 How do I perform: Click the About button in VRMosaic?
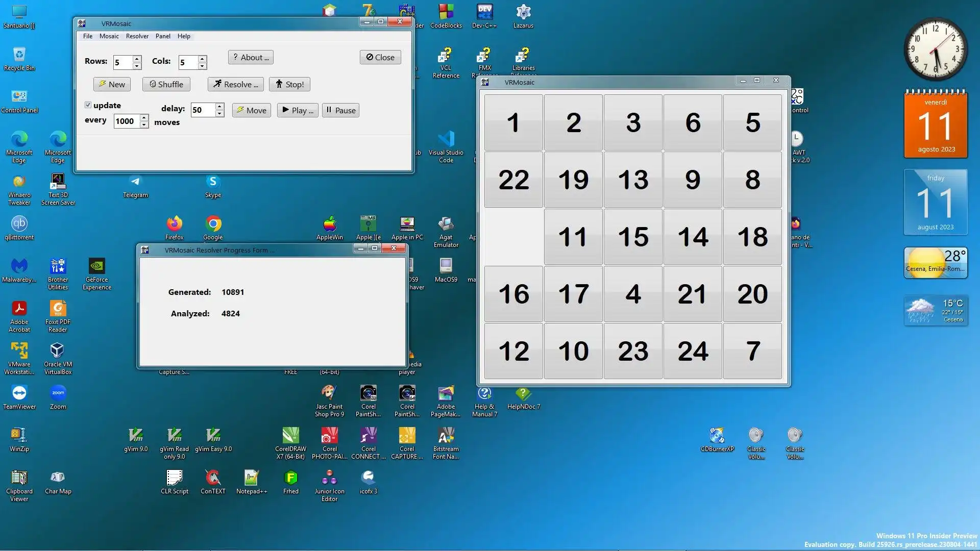[x=251, y=57]
